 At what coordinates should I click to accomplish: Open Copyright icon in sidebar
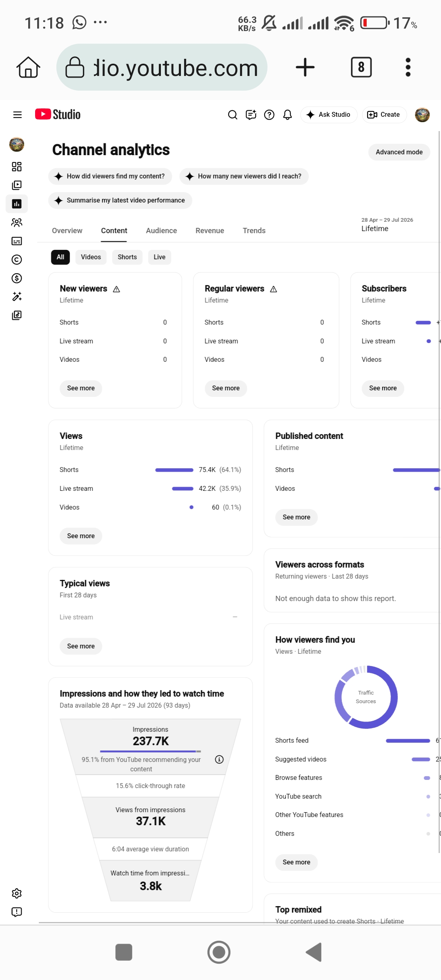[x=17, y=260]
